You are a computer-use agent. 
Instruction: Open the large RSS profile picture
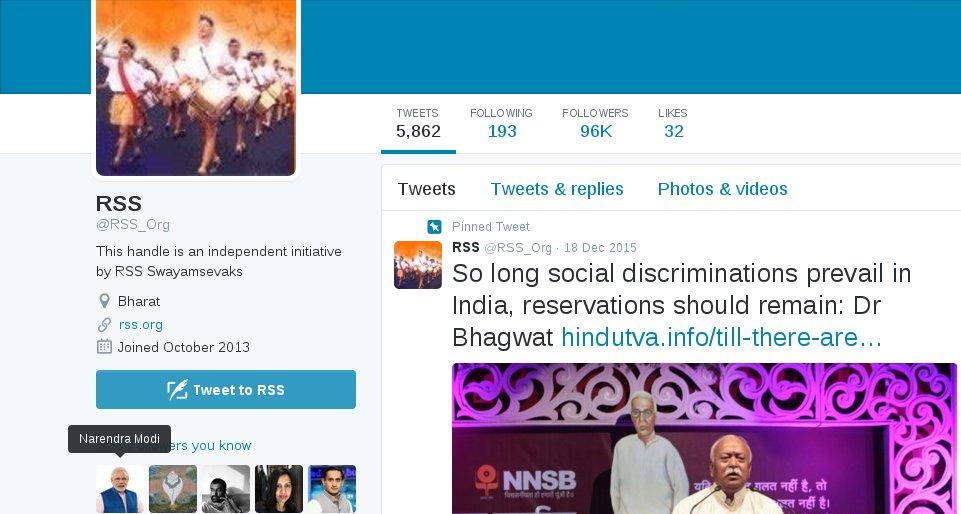click(196, 88)
